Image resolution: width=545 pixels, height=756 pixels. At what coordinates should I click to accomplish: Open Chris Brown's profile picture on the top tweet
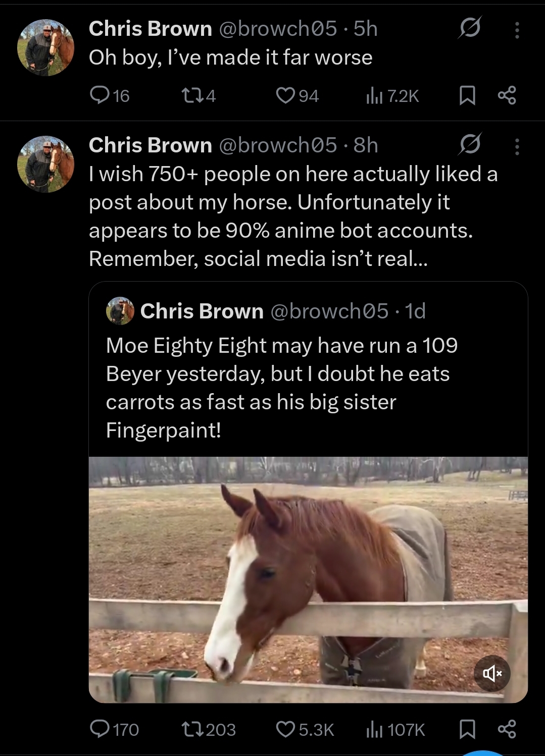45,48
